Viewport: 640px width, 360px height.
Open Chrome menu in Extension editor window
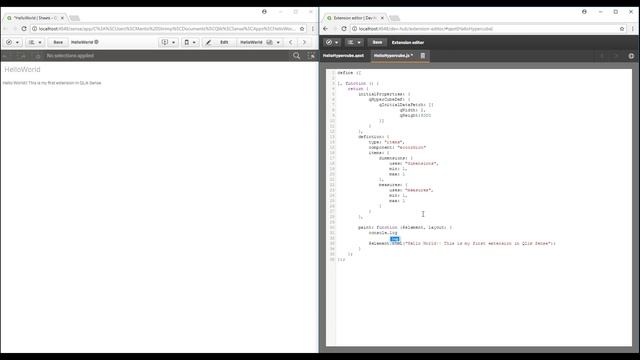point(633,29)
